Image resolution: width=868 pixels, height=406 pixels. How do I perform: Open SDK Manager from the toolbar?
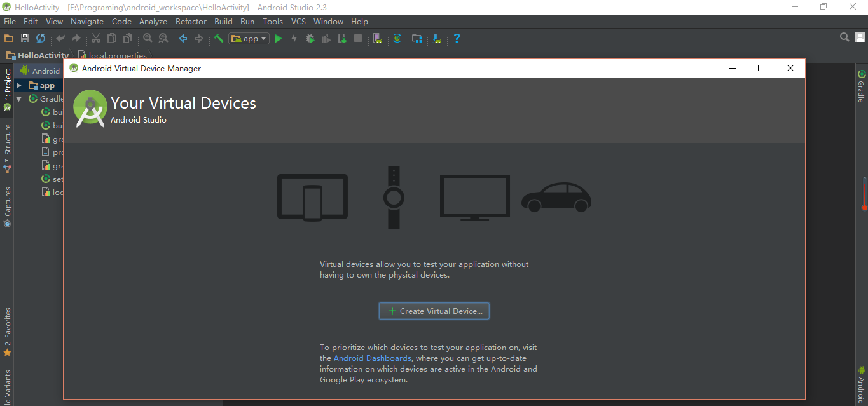pos(437,38)
